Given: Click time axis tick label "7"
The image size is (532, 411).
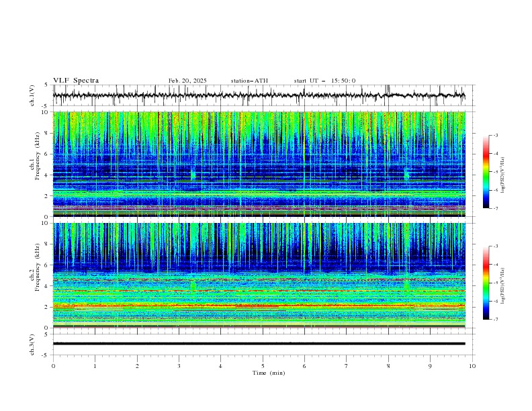Looking at the screenshot, I should [x=347, y=366].
